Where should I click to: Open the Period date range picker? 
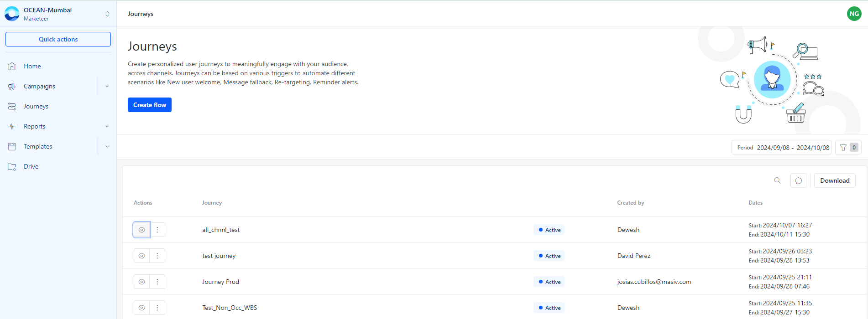coord(781,148)
